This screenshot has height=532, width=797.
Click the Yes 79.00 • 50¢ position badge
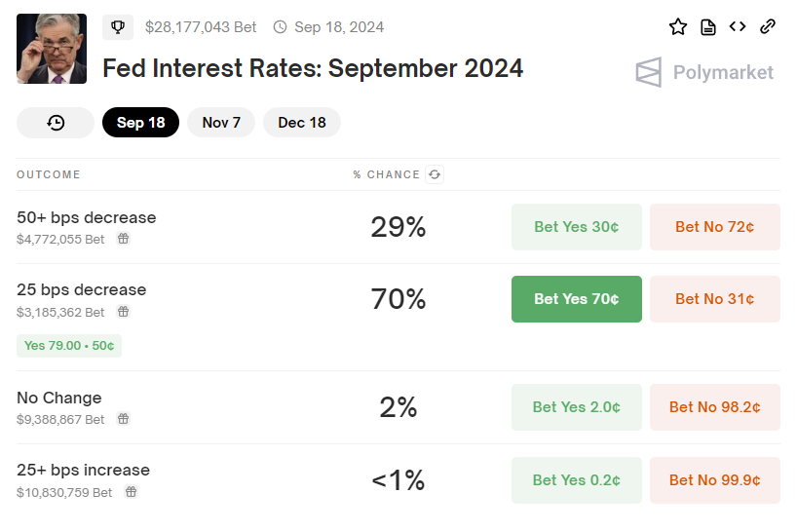pos(69,346)
